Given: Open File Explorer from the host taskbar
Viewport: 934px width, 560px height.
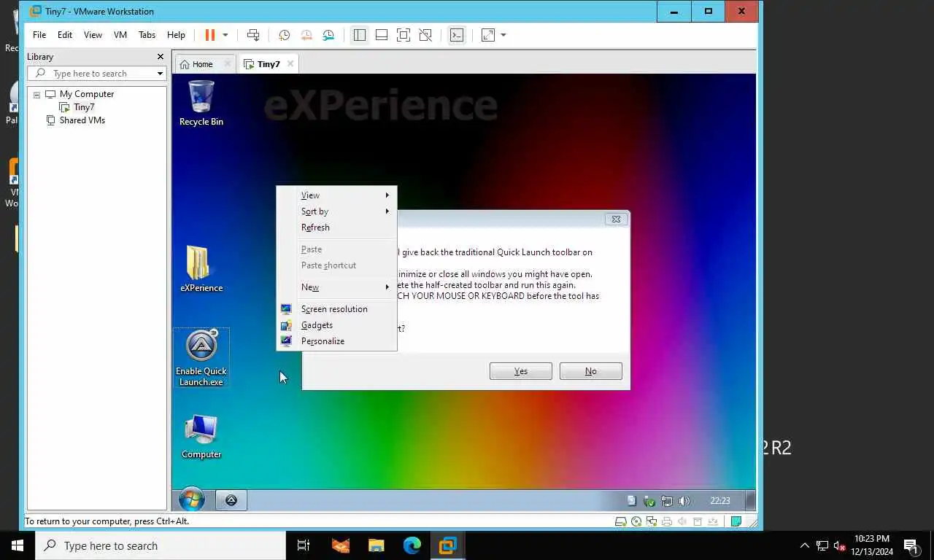Looking at the screenshot, I should pyautogui.click(x=376, y=545).
